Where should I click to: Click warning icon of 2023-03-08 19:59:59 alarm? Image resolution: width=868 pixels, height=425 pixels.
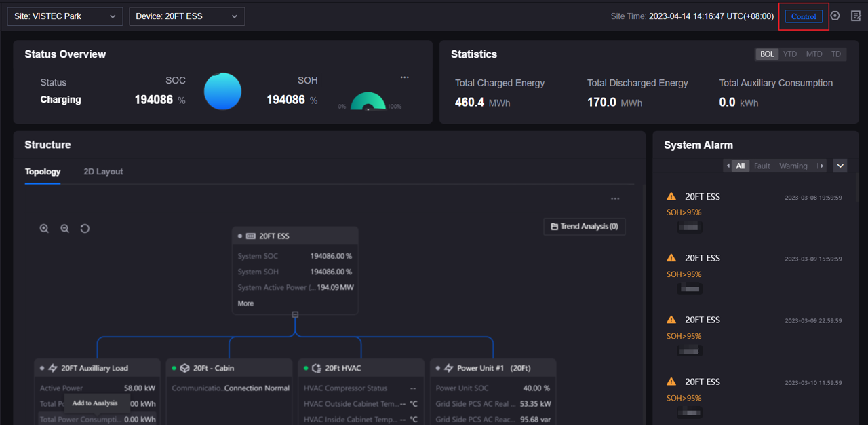(x=671, y=196)
